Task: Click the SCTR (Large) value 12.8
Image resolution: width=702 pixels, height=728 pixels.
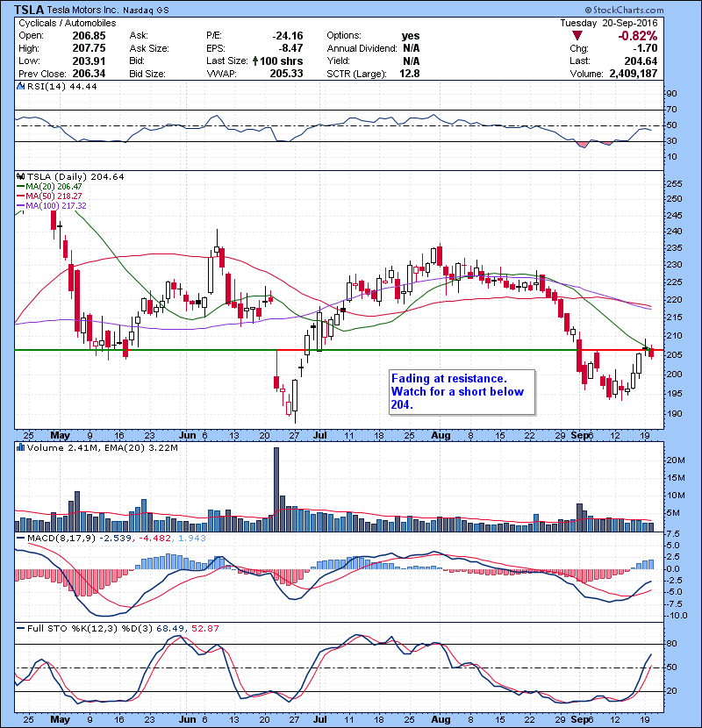Action: pyautogui.click(x=409, y=74)
